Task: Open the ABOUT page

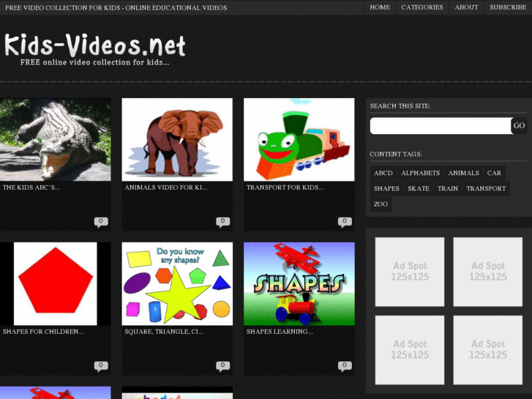Action: coord(467,7)
